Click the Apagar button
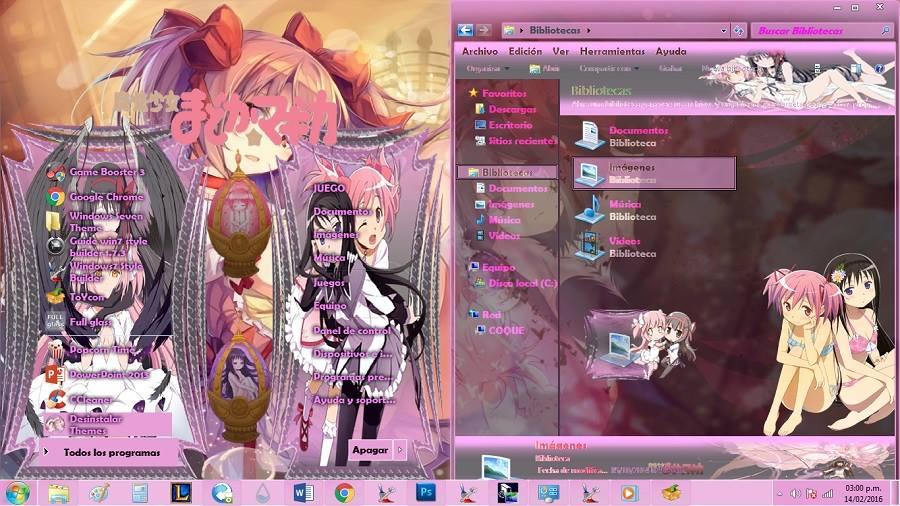This screenshot has height=506, width=900. [x=370, y=450]
